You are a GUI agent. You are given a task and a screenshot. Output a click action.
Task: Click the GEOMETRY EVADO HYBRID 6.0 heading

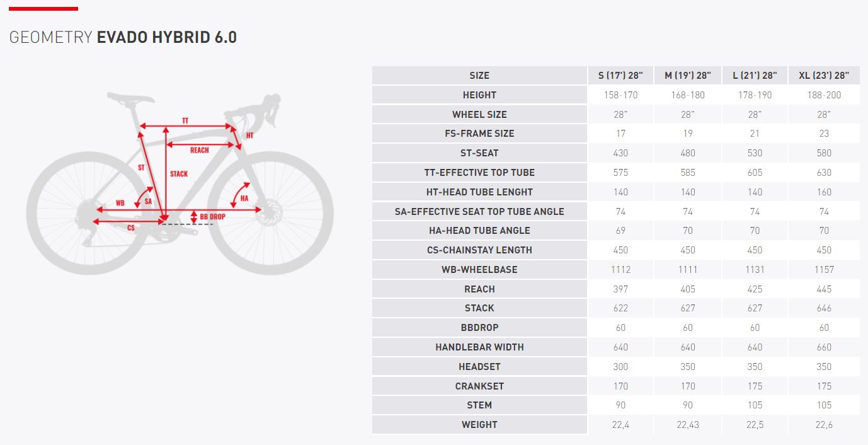[123, 37]
